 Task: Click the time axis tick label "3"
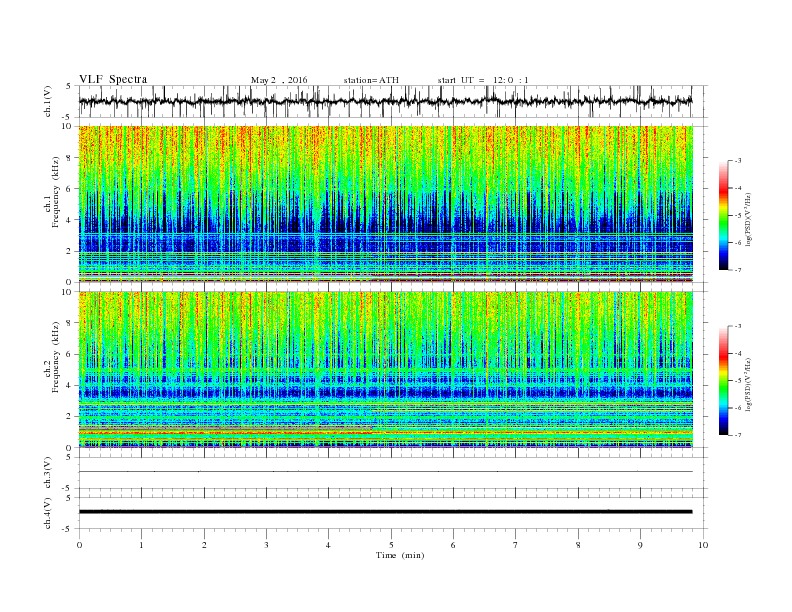click(266, 545)
